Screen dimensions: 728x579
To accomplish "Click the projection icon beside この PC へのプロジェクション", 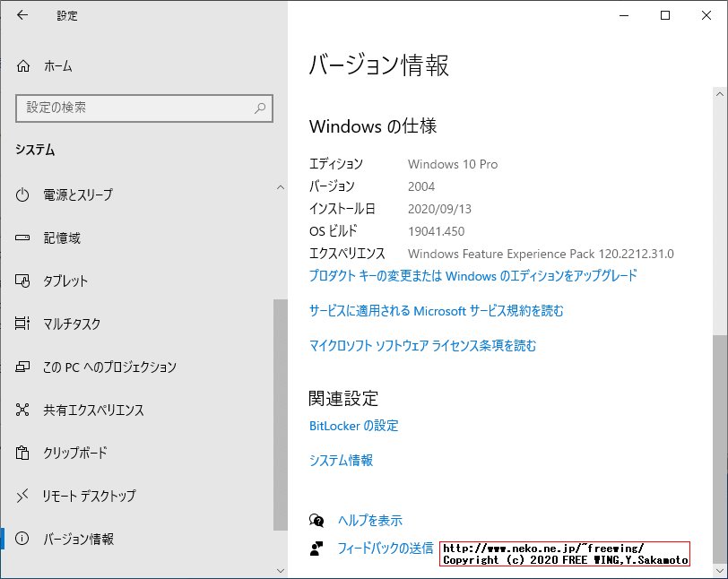I will 22,367.
